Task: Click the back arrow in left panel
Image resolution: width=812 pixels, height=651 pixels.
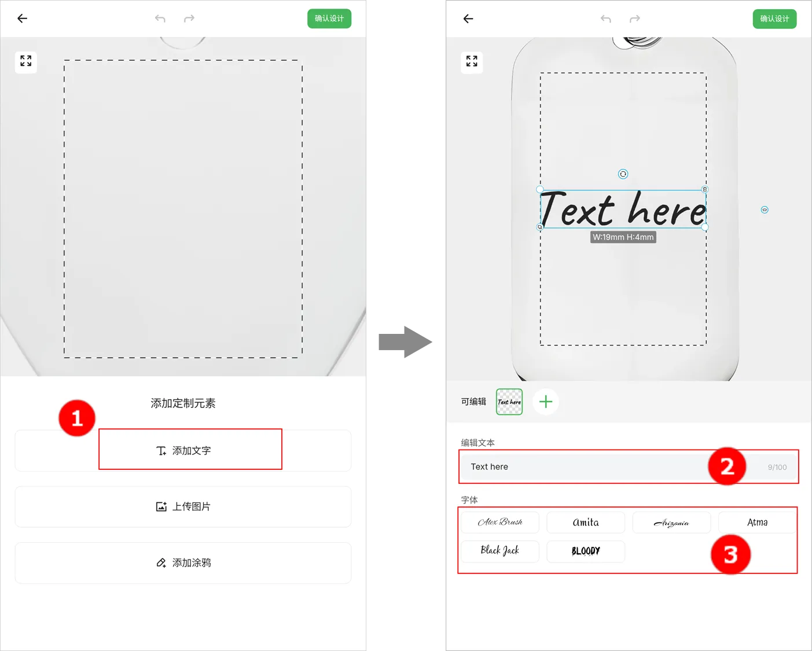Action: (x=23, y=19)
